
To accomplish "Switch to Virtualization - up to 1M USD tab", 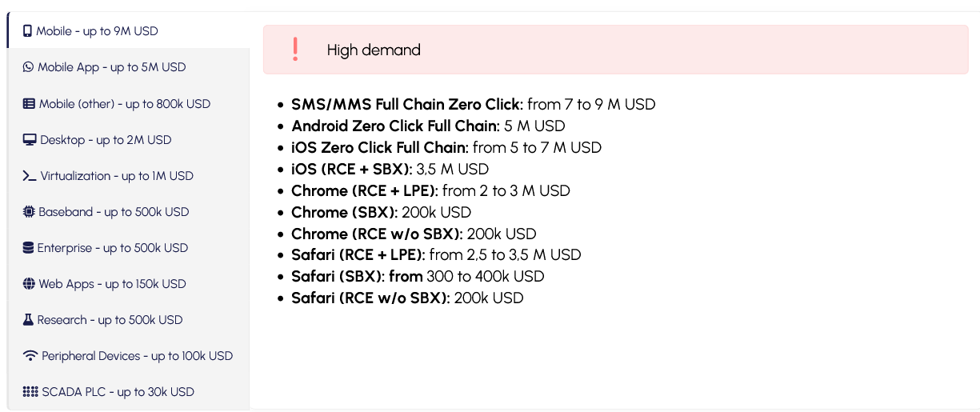I will coord(117,176).
